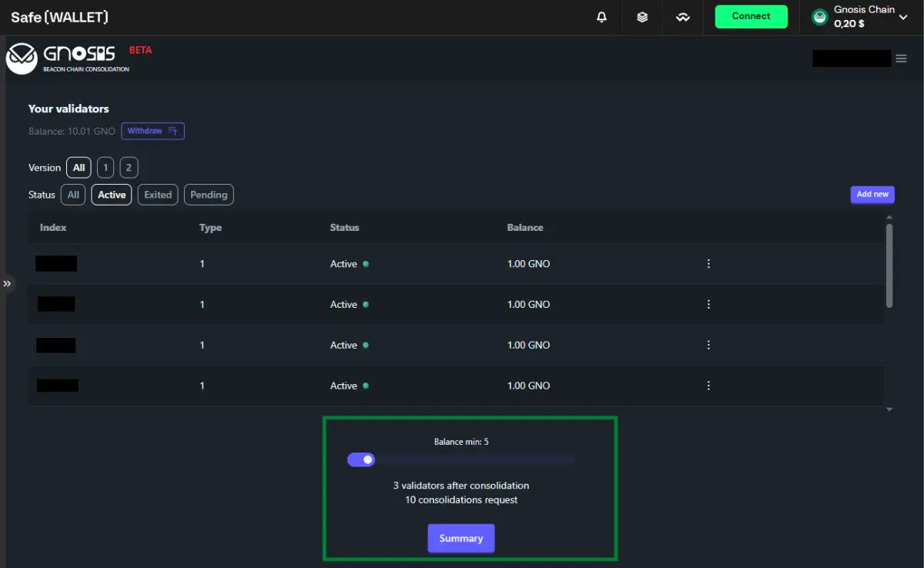Select Version filter 1
Viewport: 924px width, 568px height.
pyautogui.click(x=105, y=168)
